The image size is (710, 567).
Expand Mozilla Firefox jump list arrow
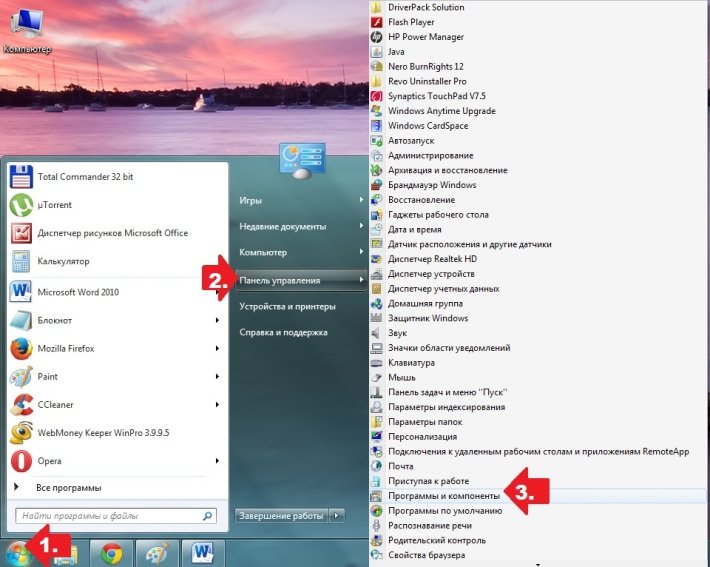point(217,348)
